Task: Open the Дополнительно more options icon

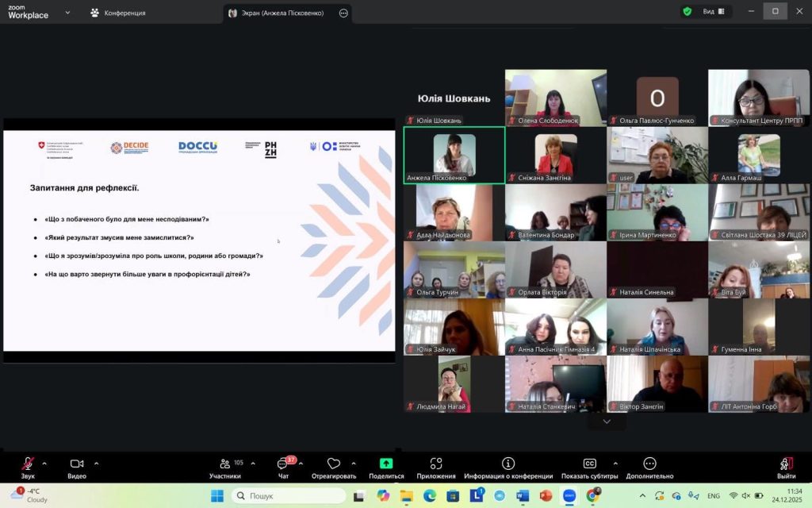Action: point(649,464)
